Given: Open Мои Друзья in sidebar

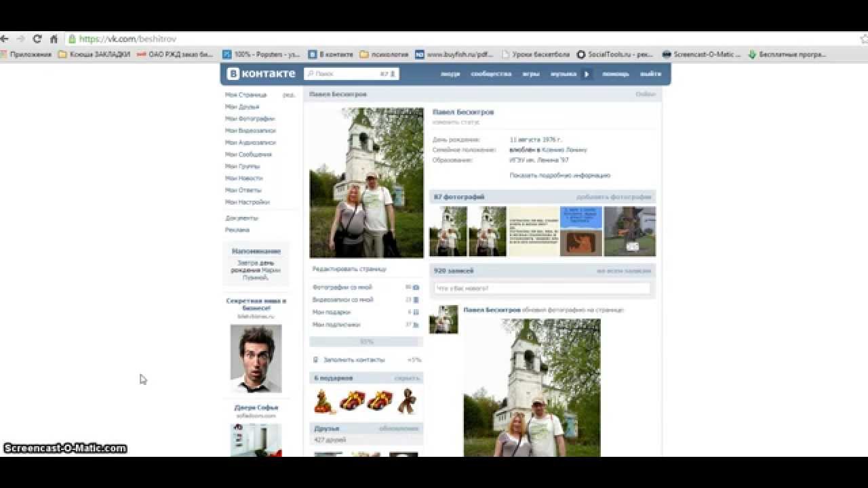Looking at the screenshot, I should [x=242, y=107].
